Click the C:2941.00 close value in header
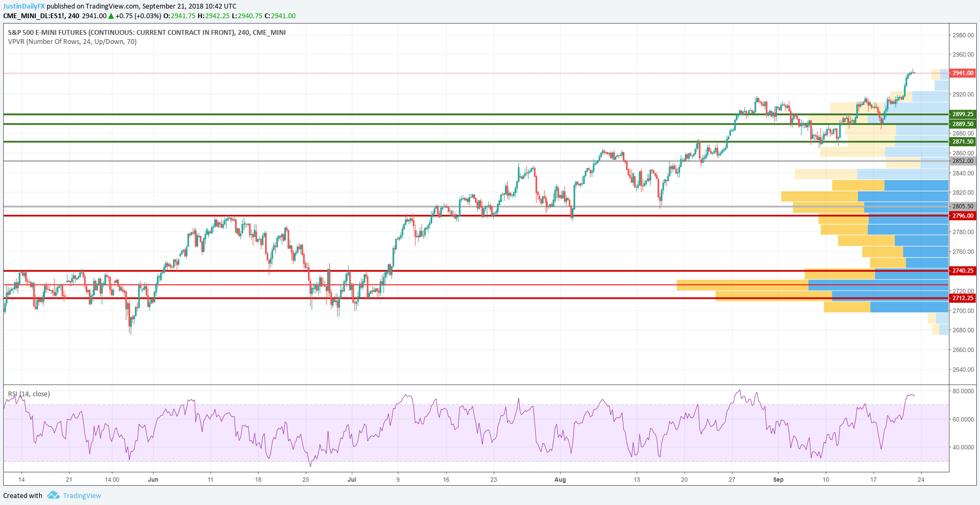 tap(280, 16)
